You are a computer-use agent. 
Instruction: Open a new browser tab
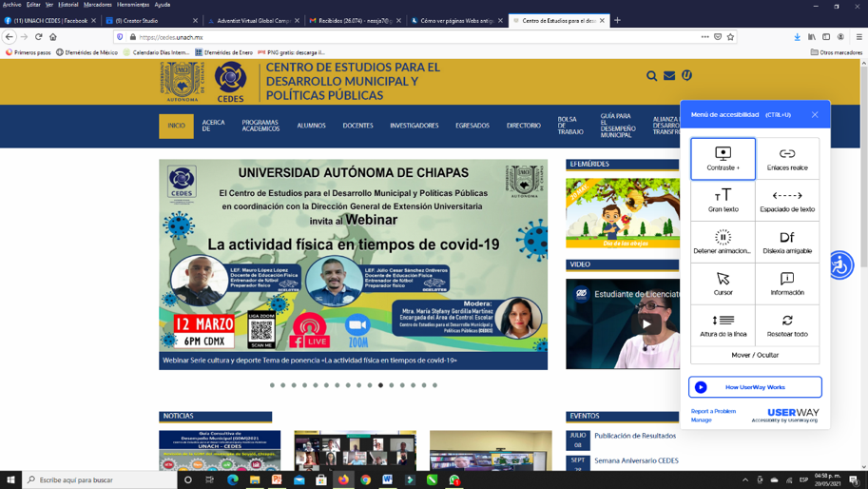pos(617,21)
